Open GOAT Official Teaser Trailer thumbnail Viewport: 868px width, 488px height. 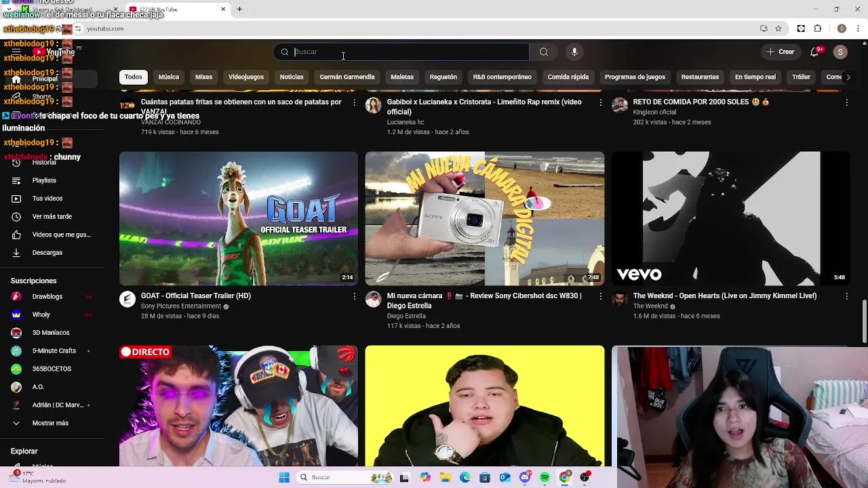[x=239, y=218]
